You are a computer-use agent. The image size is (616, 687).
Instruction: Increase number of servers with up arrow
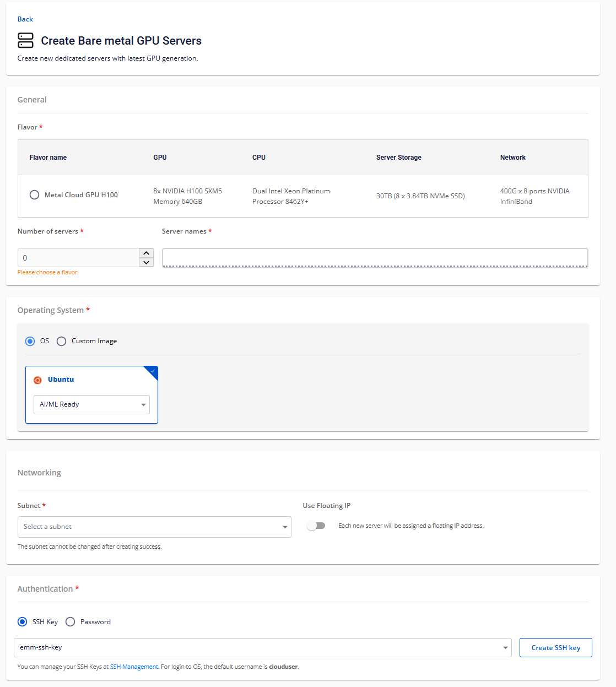click(146, 253)
